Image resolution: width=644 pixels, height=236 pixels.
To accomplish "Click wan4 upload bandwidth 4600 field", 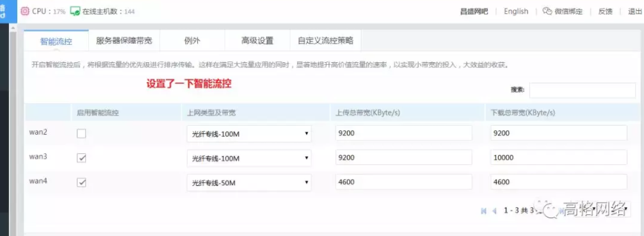I will click(404, 182).
